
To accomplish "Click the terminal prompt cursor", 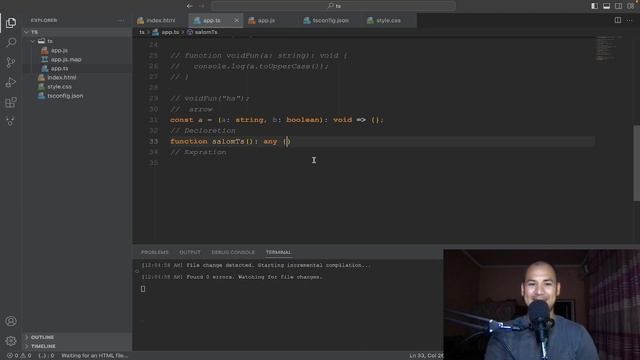I will 143,289.
